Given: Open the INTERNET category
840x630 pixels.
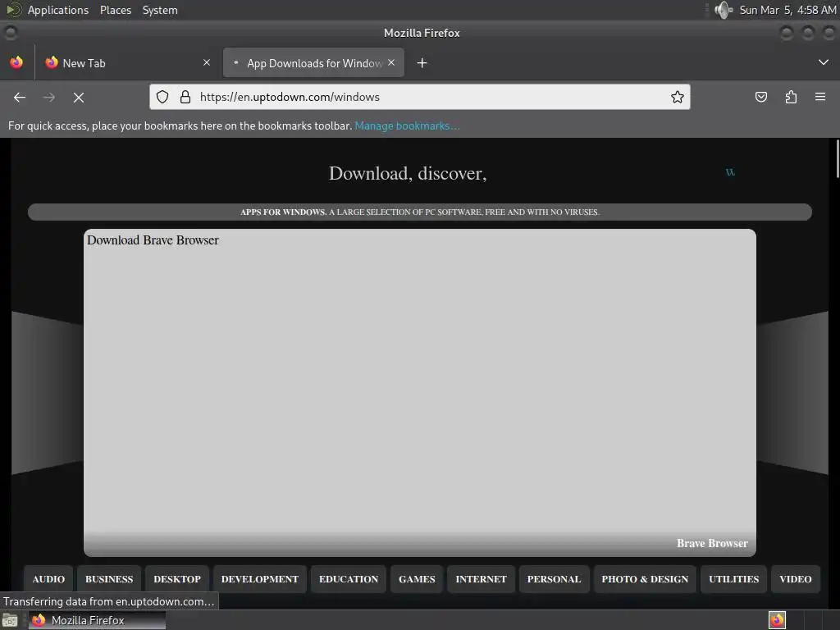Looking at the screenshot, I should pos(481,579).
